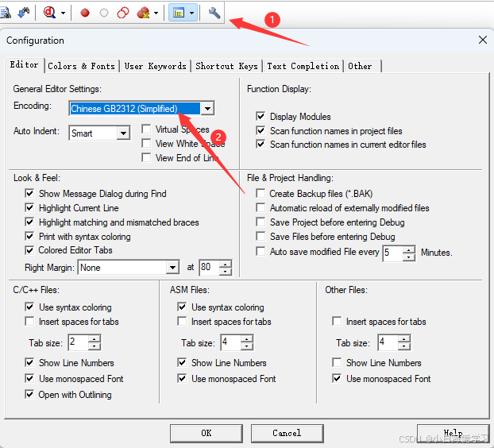The height and width of the screenshot is (448, 494).
Task: Toggle Scan function names in current editor files
Action: coord(261,145)
